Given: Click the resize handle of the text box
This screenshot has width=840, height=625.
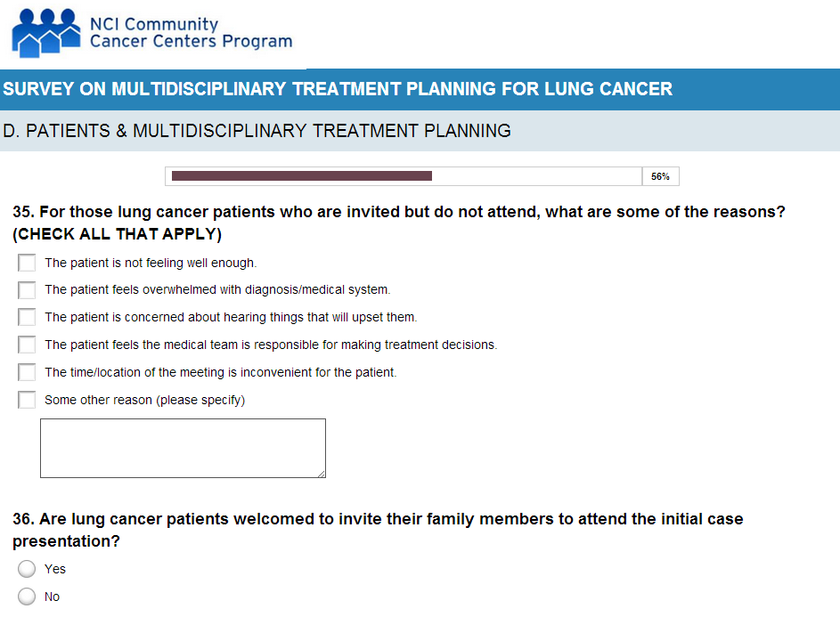Looking at the screenshot, I should click(321, 473).
